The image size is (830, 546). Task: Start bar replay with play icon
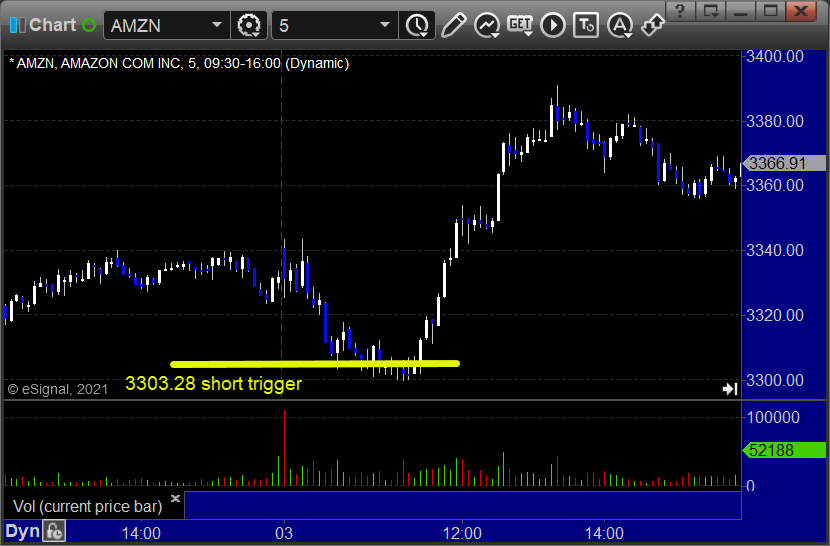[x=553, y=25]
